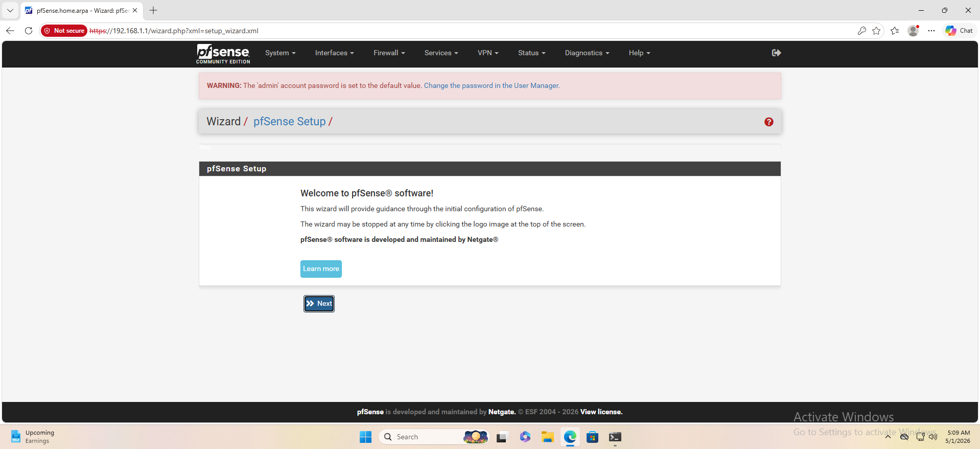Open File Explorer from the taskbar
Viewport: 980px width, 449px height.
tap(548, 437)
